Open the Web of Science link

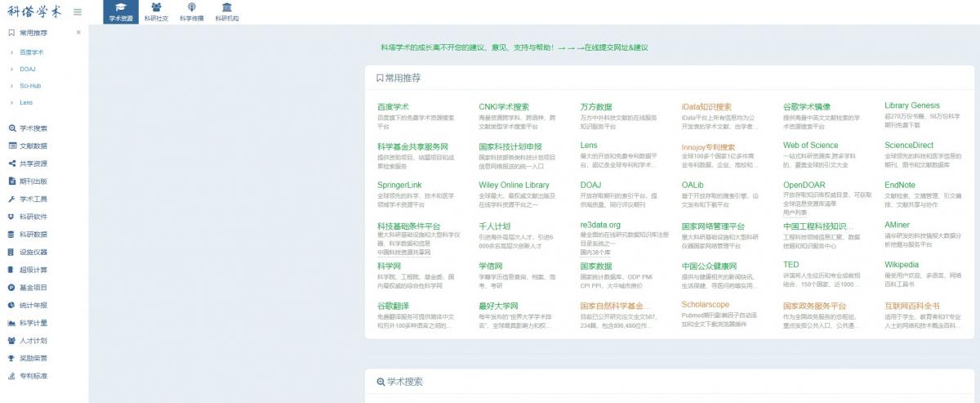(x=810, y=146)
